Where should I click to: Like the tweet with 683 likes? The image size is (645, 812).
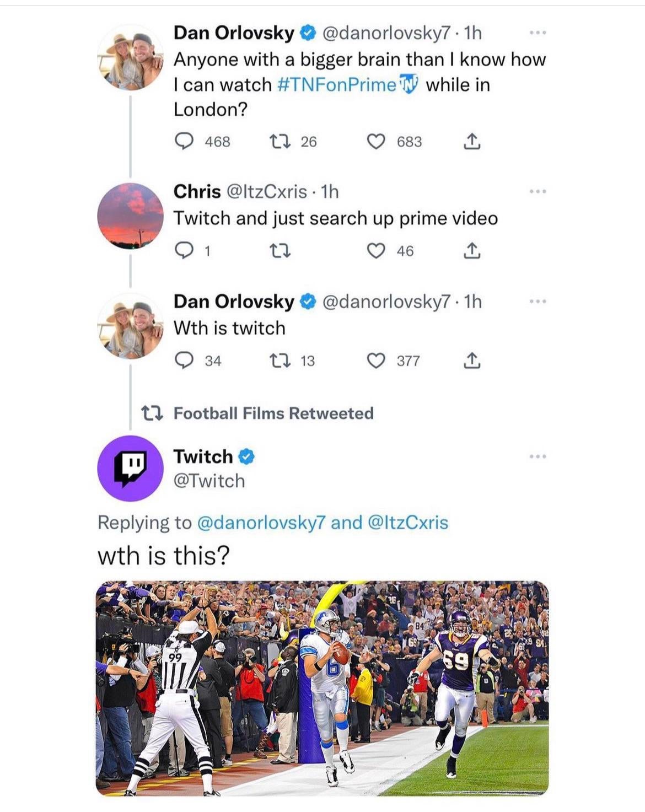[x=376, y=142]
